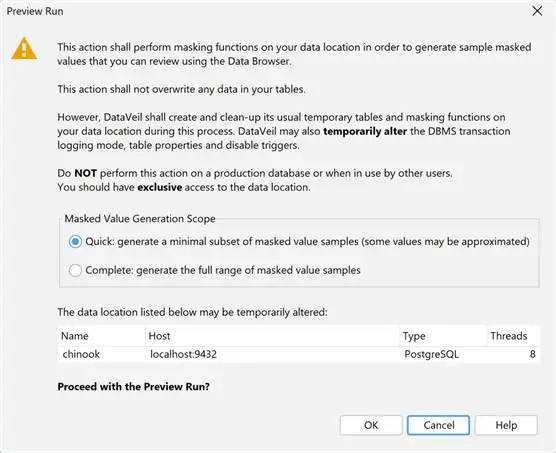Select the Complete generation scope radio button
This screenshot has width=556, height=453.
pos(75,270)
